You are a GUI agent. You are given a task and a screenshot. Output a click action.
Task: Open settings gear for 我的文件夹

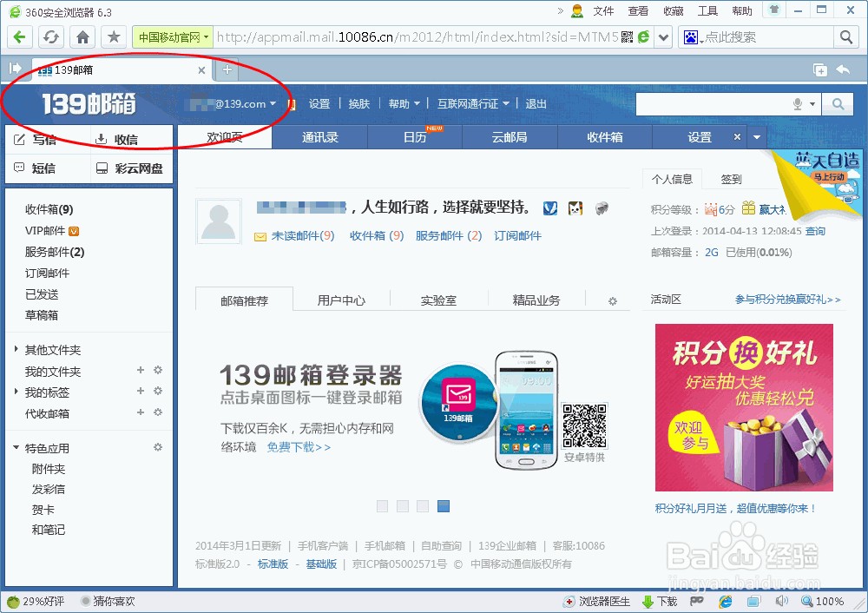(158, 370)
